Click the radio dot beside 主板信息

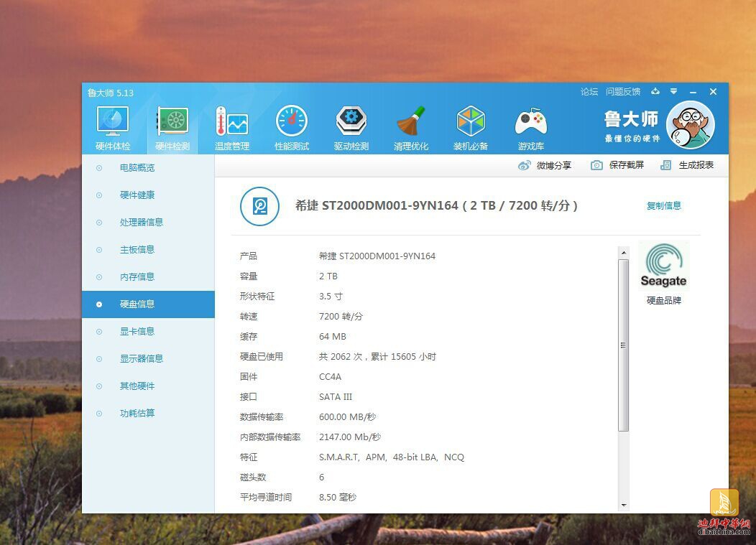(99, 250)
